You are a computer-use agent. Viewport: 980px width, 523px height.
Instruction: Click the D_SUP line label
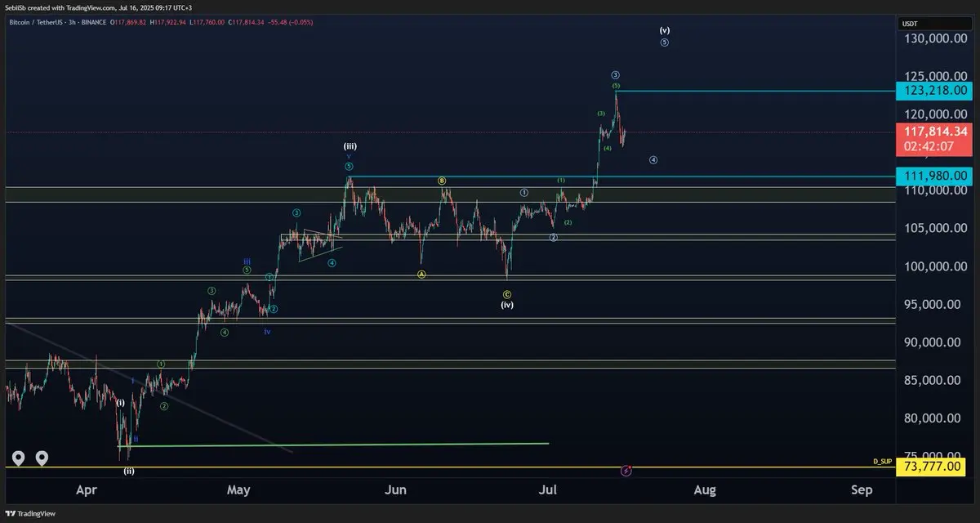[x=883, y=462]
